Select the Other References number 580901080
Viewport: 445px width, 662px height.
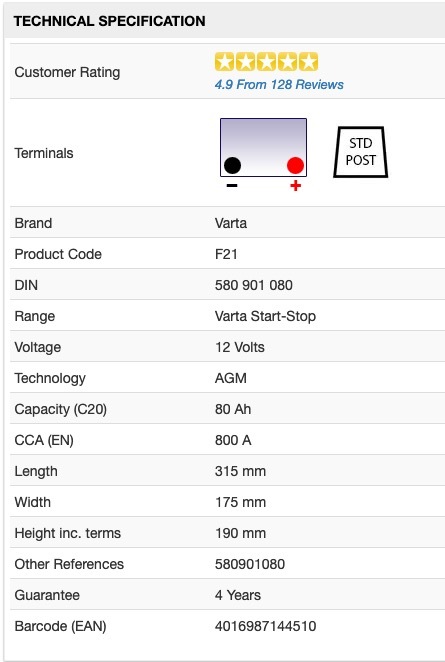point(250,564)
